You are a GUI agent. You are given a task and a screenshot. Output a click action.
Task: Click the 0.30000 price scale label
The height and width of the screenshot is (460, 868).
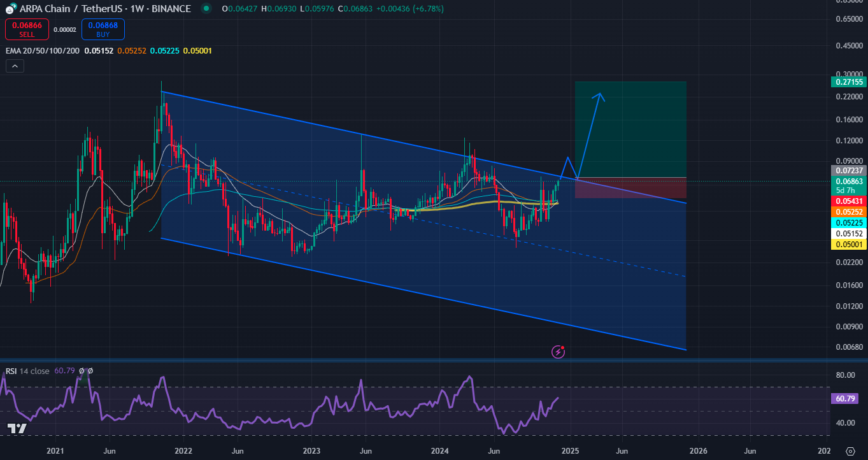[x=849, y=74]
